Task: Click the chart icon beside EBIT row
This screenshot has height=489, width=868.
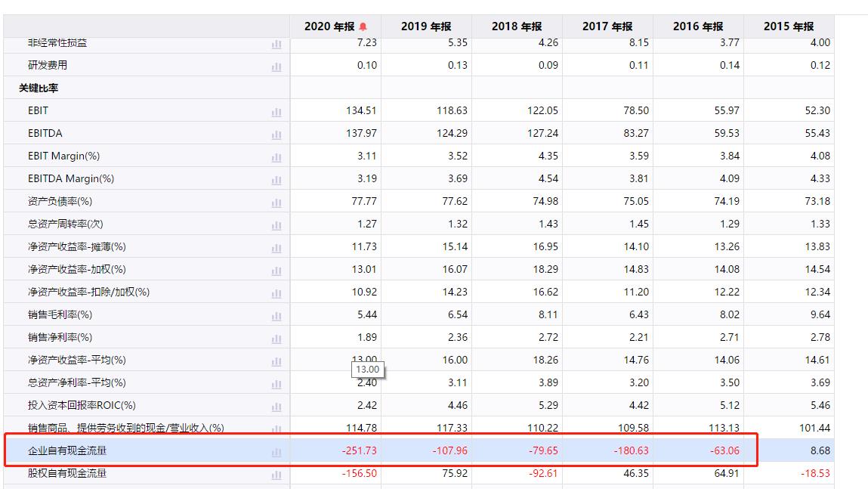Action: [x=276, y=112]
